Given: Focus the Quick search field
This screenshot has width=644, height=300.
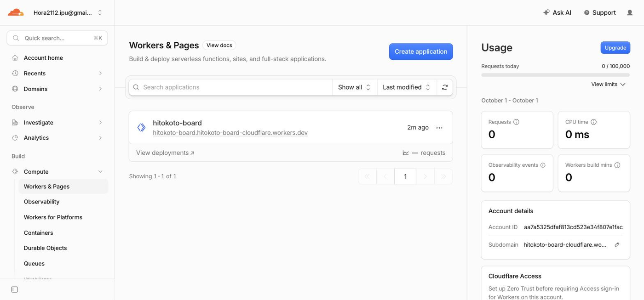Looking at the screenshot, I should pos(57,38).
